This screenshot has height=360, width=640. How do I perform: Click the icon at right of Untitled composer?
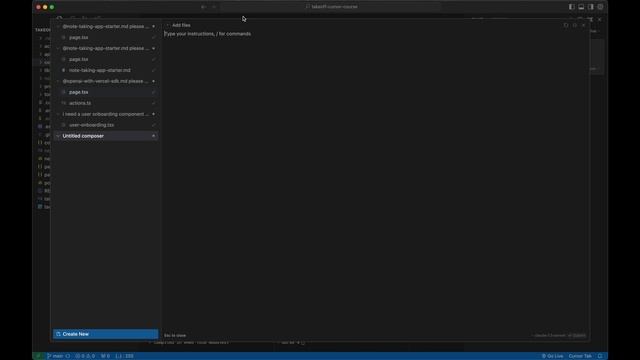tap(154, 136)
